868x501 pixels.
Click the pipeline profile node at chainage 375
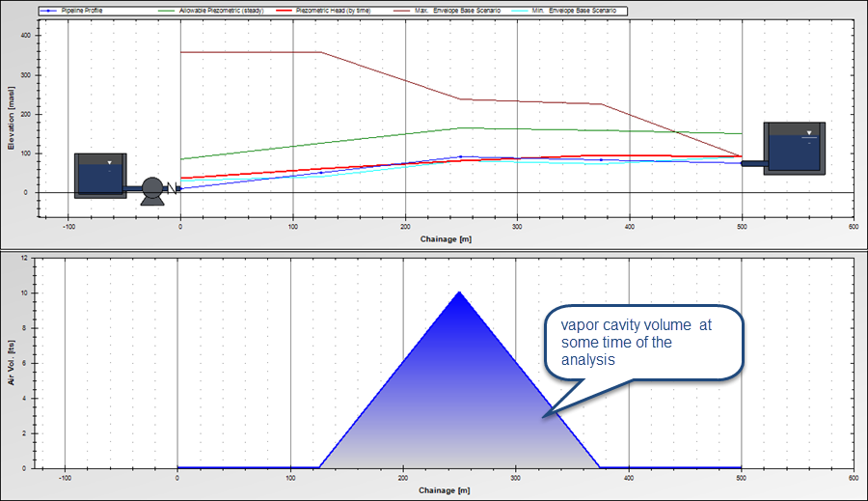pos(601,160)
